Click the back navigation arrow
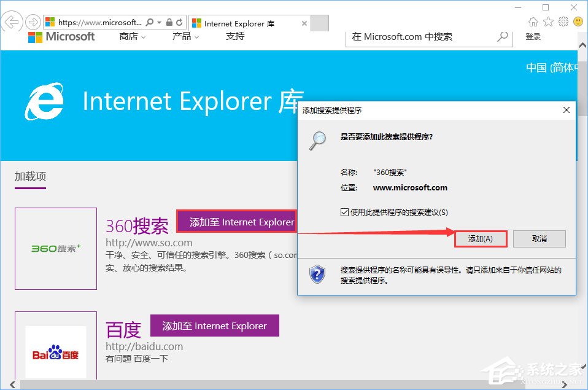Image resolution: width=588 pixels, height=390 pixels. click(x=12, y=22)
